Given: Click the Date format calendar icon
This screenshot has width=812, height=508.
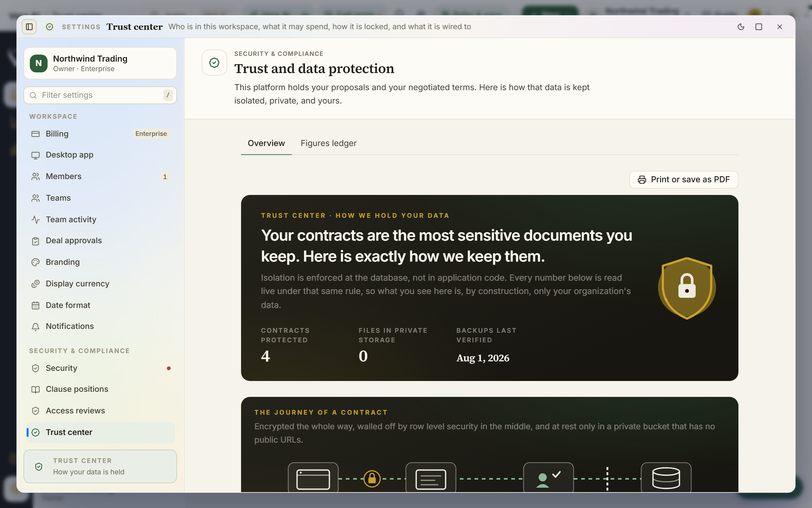Looking at the screenshot, I should (x=36, y=305).
